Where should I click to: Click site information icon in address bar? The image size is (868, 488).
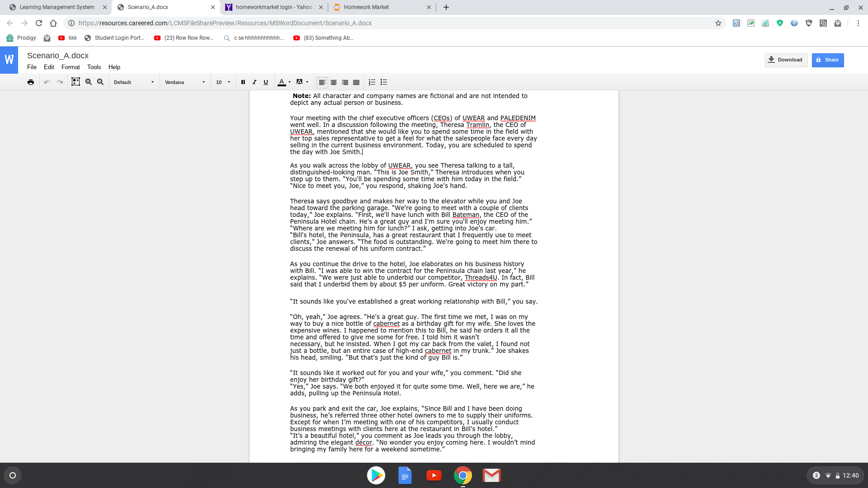(x=71, y=23)
